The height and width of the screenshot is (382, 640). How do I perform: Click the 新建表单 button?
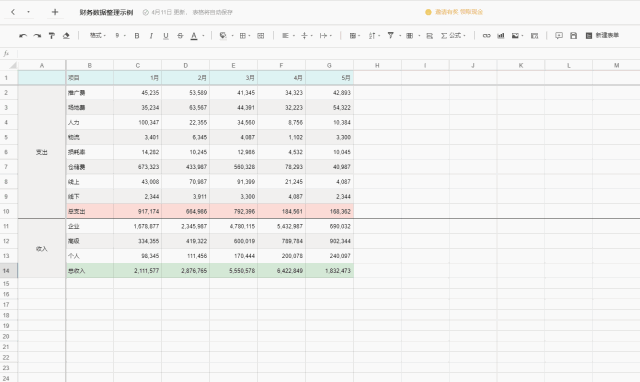(602, 36)
